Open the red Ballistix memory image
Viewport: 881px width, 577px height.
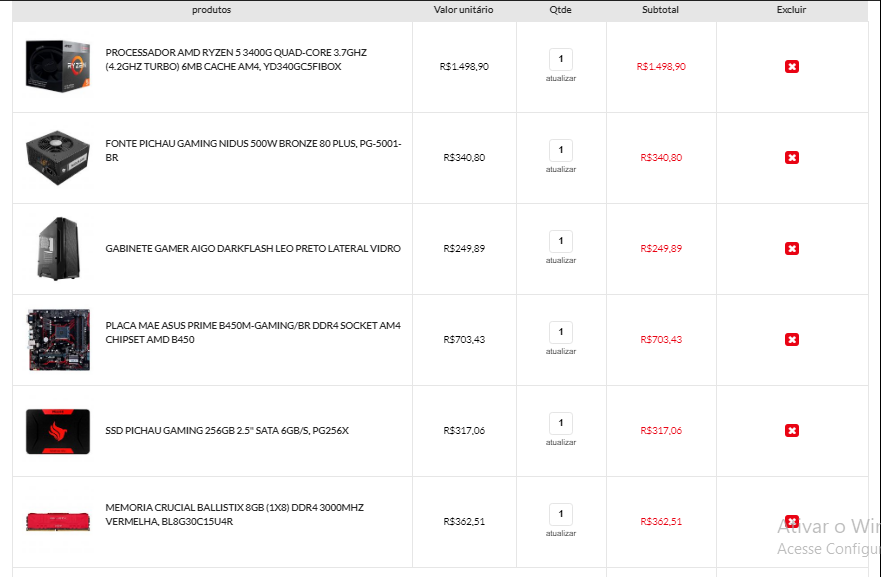coord(58,521)
